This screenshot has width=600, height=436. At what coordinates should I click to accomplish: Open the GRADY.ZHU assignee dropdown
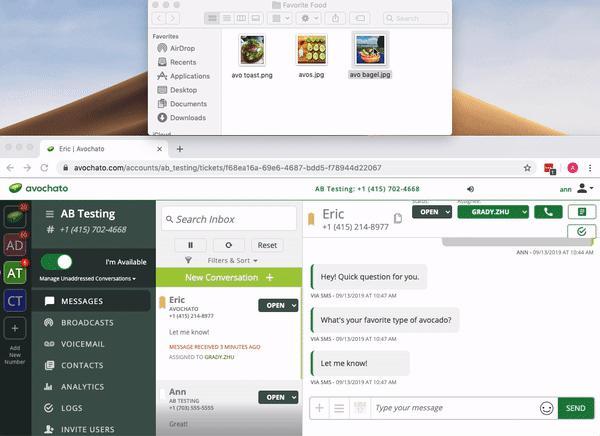coord(492,212)
